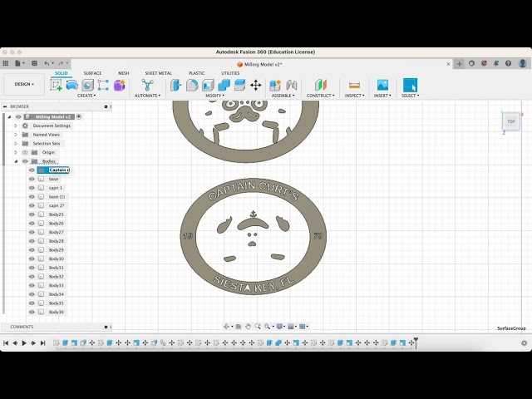Viewport: 532px width, 399px height.
Task: Jump to the timeline beginning
Action: [6, 343]
